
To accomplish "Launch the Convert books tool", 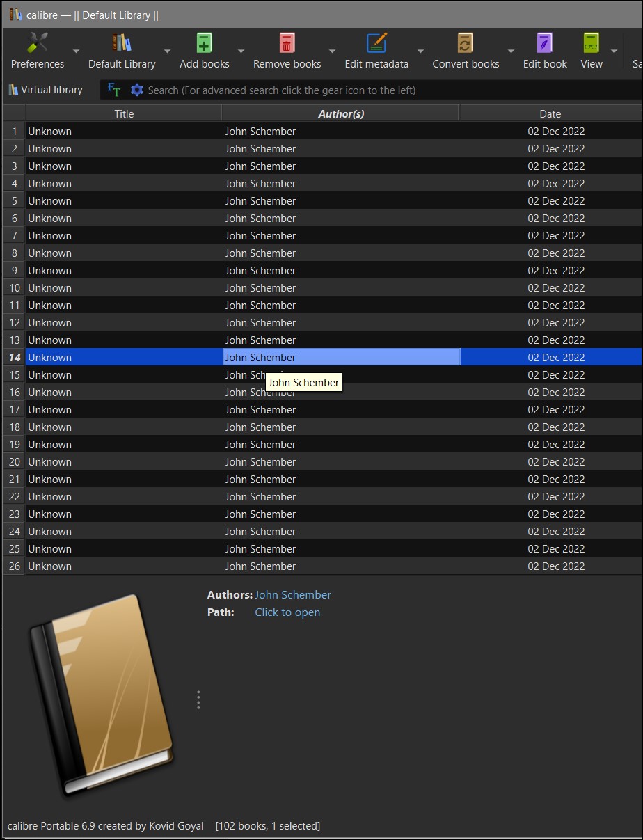I will (x=466, y=51).
